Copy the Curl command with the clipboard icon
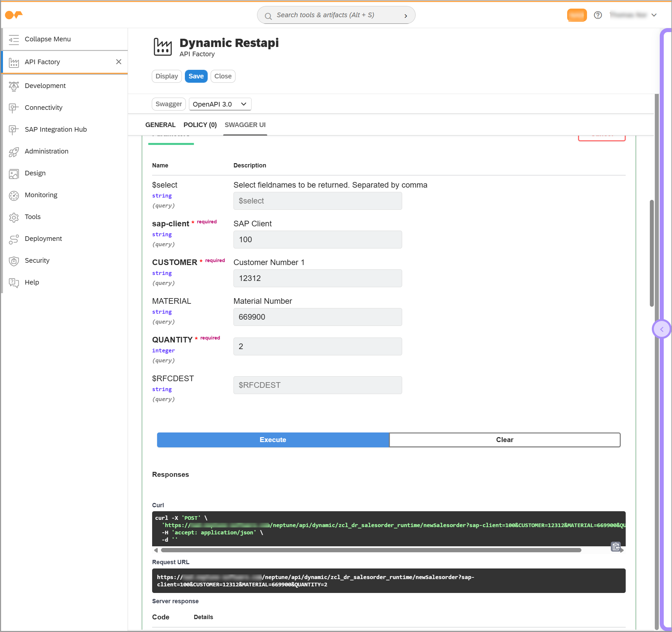Viewport: 672px width, 632px height. click(x=616, y=546)
